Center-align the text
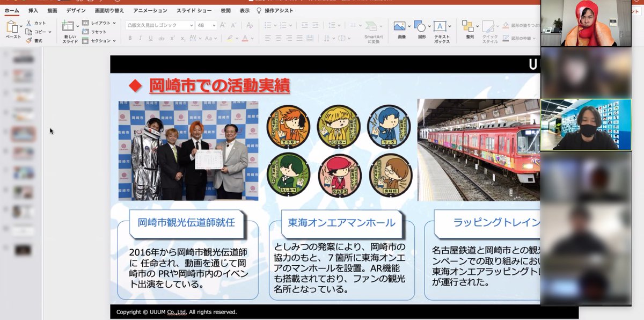This screenshot has height=320, width=644. click(x=279, y=38)
